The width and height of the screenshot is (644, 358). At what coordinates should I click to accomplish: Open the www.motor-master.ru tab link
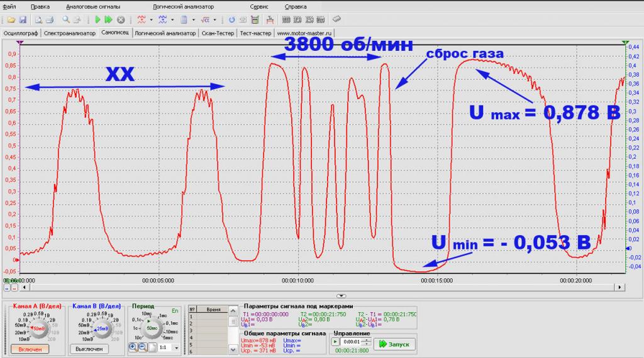pyautogui.click(x=305, y=33)
